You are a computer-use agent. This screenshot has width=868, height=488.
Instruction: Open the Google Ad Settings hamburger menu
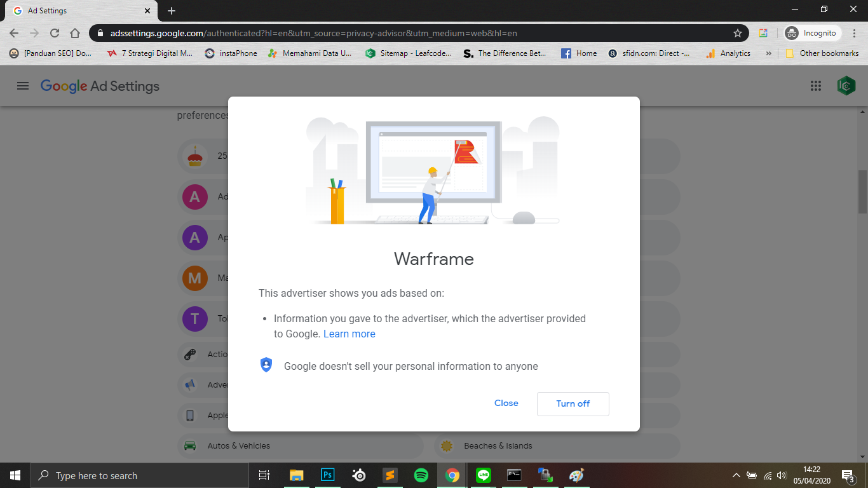(23, 86)
